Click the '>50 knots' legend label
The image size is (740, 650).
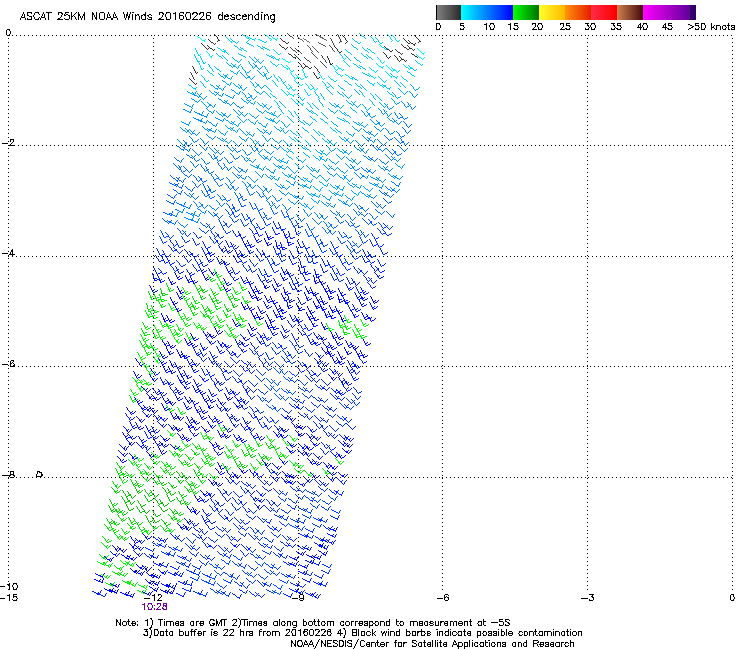(x=711, y=27)
